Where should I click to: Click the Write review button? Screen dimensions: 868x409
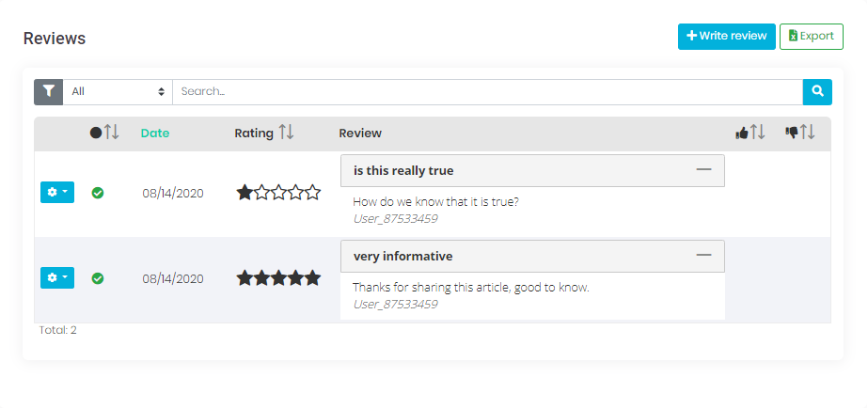(726, 37)
